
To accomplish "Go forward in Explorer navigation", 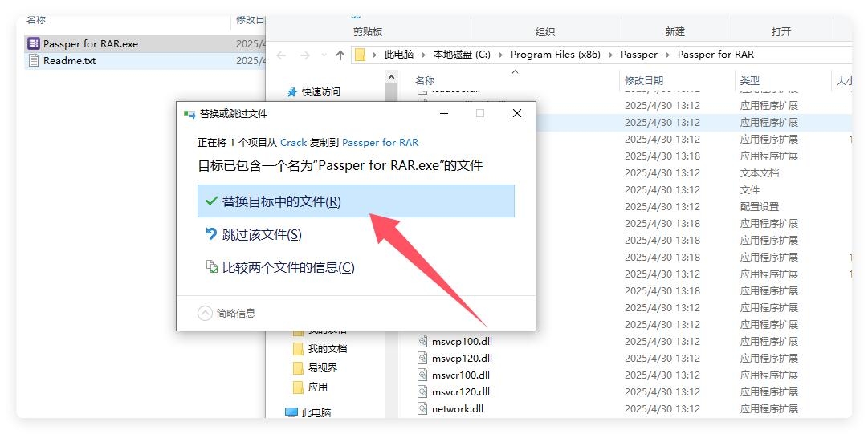I will [x=304, y=55].
